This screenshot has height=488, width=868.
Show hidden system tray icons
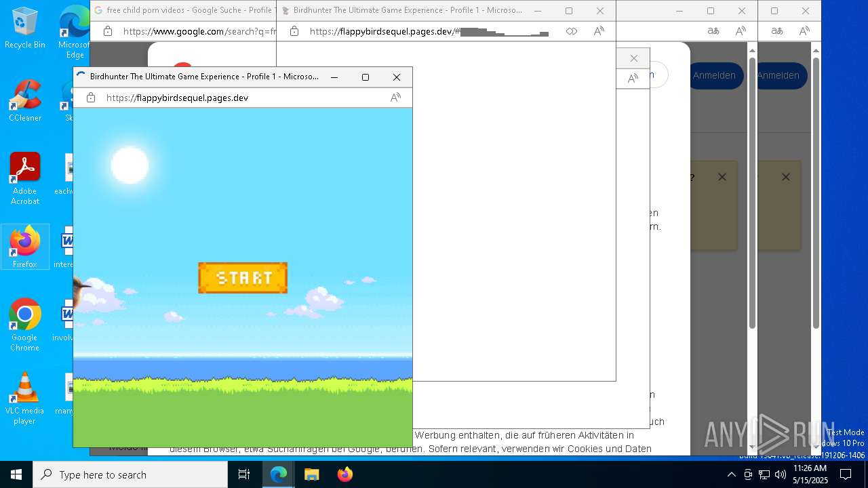(731, 474)
